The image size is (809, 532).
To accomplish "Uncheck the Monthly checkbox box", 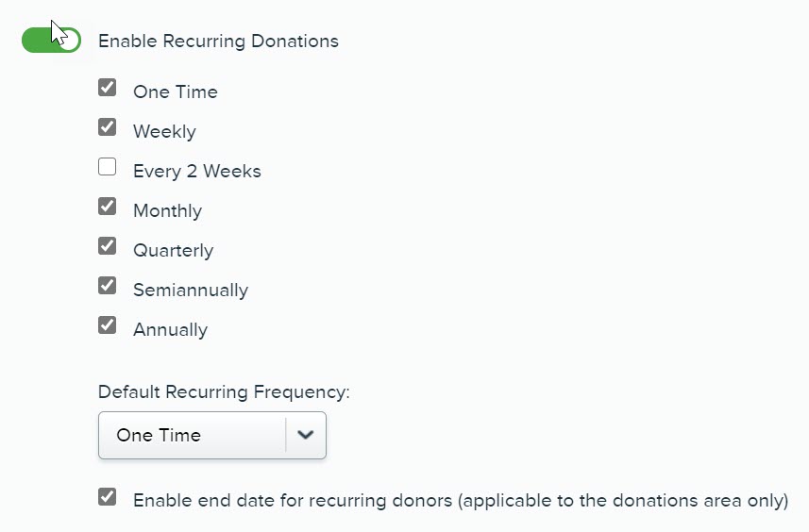I will click(x=108, y=207).
